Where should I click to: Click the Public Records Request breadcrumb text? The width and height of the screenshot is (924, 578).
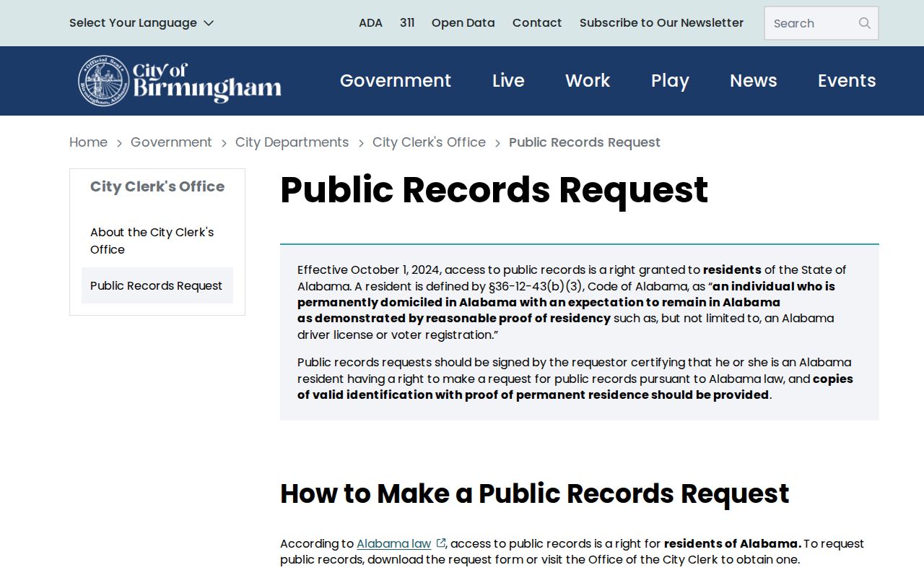pyautogui.click(x=585, y=142)
